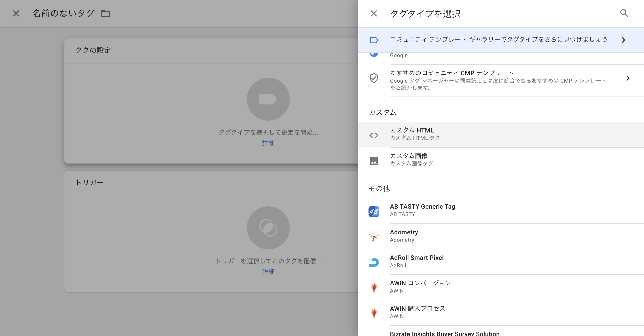Click the trigger placeholder circle icon
The height and width of the screenshot is (336, 644).
tap(268, 228)
